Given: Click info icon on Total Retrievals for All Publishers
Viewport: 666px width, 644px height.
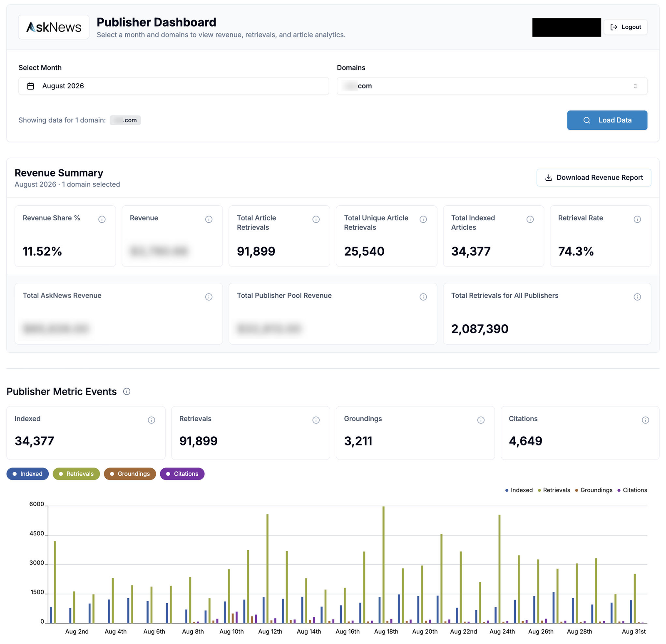Looking at the screenshot, I should pos(637,297).
